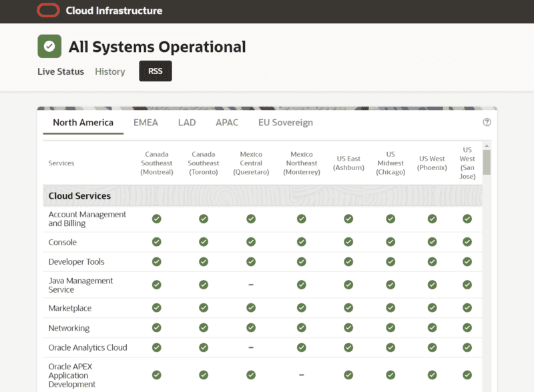The image size is (534, 392).
Task: Switch to the EMEA tab
Action: pyautogui.click(x=145, y=122)
